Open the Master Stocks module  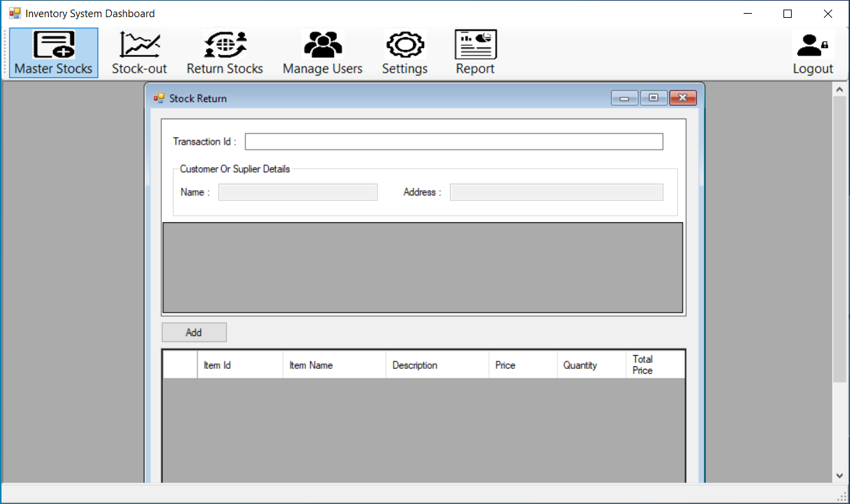pyautogui.click(x=54, y=53)
